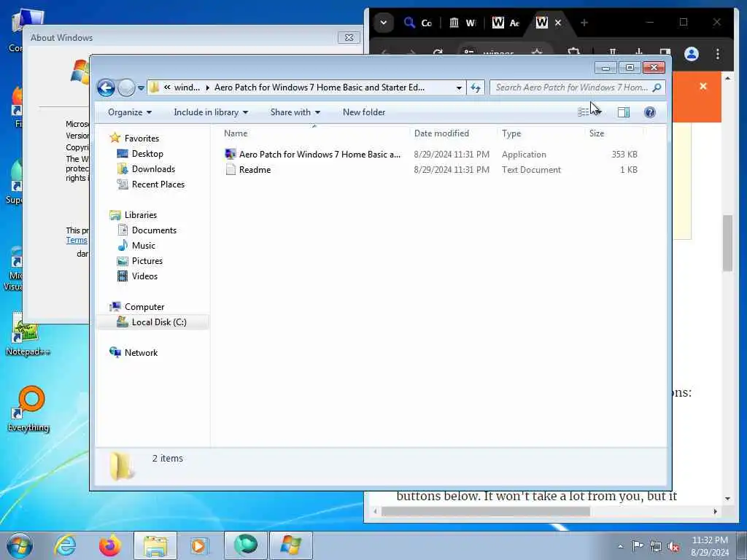
Task: Switch to the browser tab with museum icon
Action: (x=462, y=23)
